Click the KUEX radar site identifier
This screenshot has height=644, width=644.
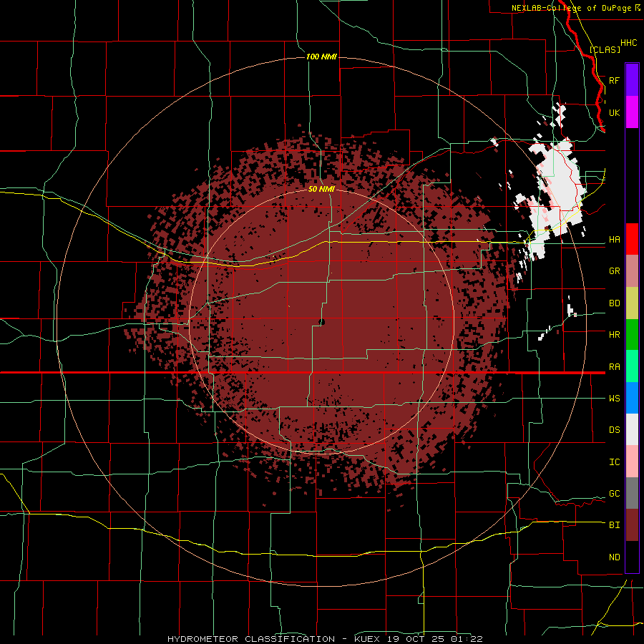click(368, 639)
